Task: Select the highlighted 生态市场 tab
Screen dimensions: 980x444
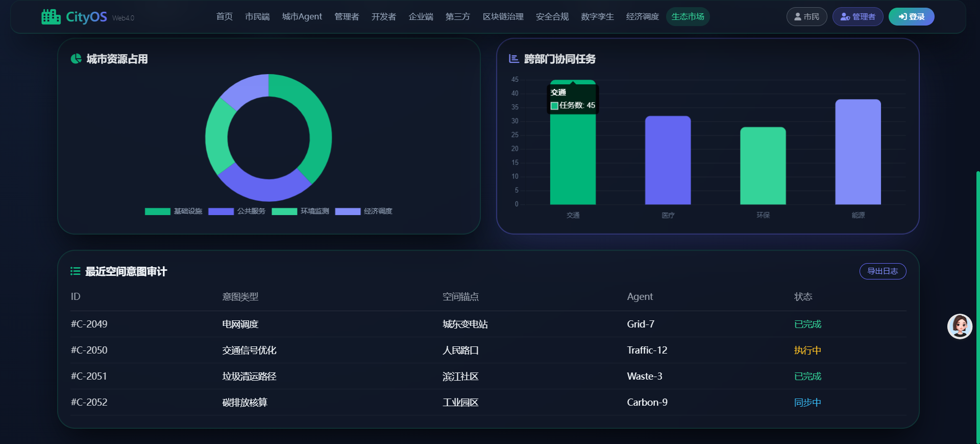Action: [688, 17]
